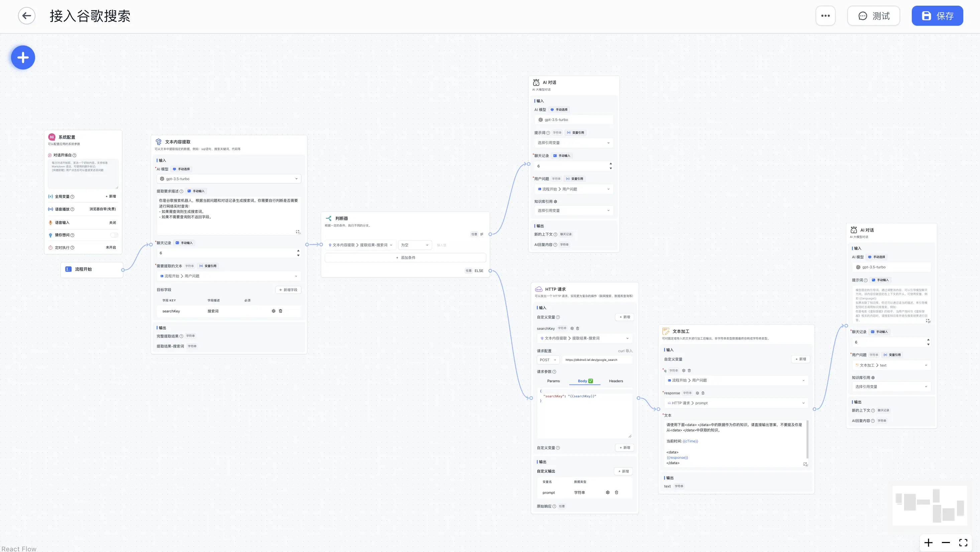Open the three-dots more options menu
The image size is (980, 552).
[825, 16]
